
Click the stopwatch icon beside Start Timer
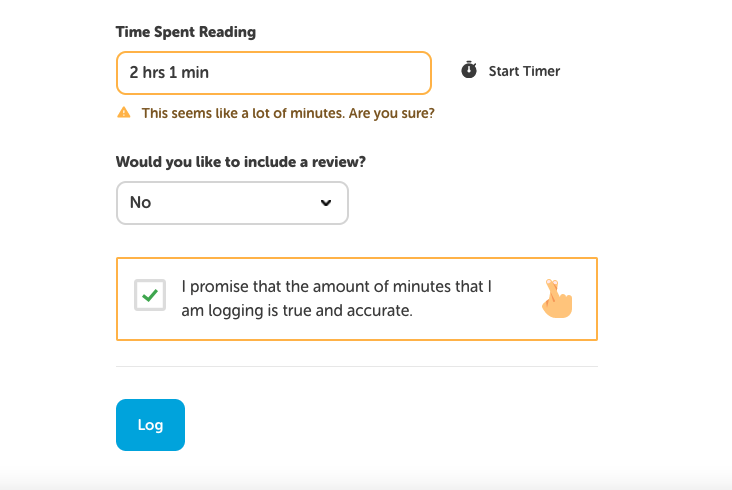pos(469,71)
